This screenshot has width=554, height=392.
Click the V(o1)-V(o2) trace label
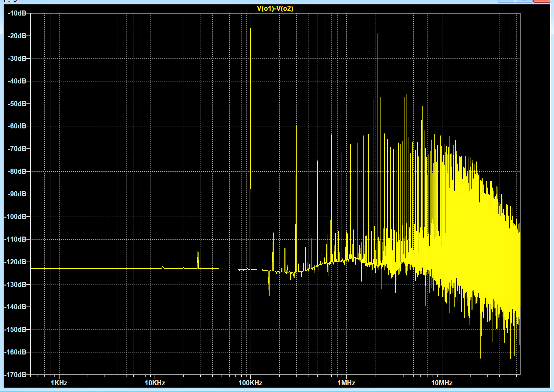pyautogui.click(x=275, y=8)
